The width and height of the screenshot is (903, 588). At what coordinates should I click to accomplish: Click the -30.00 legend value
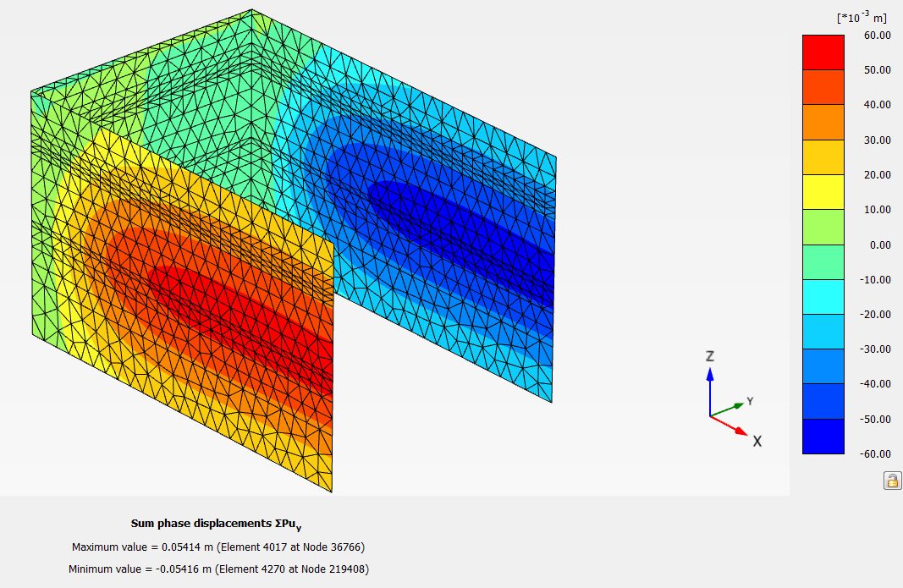pos(875,349)
